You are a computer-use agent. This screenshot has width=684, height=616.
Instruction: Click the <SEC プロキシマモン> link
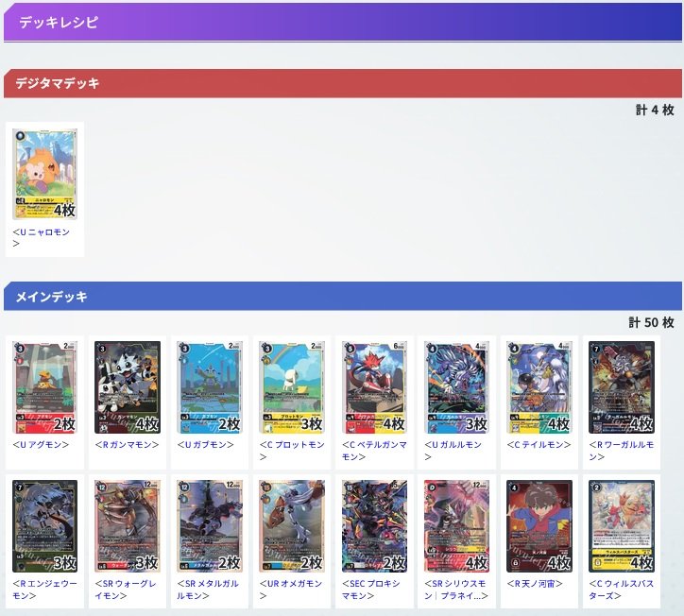click(x=371, y=589)
